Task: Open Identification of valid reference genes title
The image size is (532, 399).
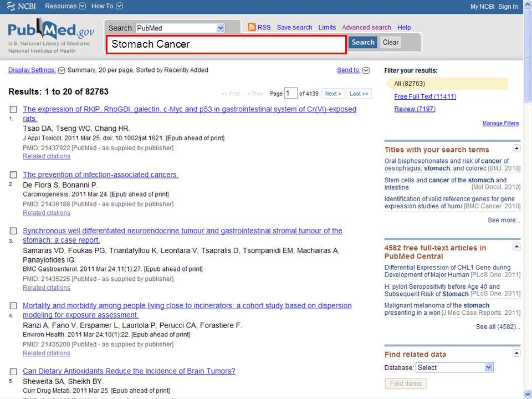Action: click(x=449, y=203)
